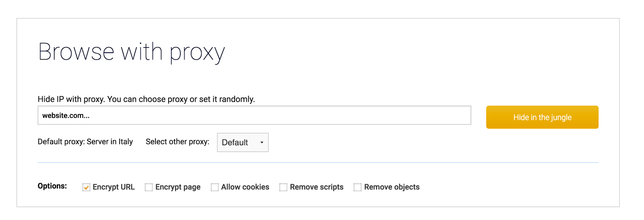Click the website URL input field
644x220 pixels.
(254, 115)
